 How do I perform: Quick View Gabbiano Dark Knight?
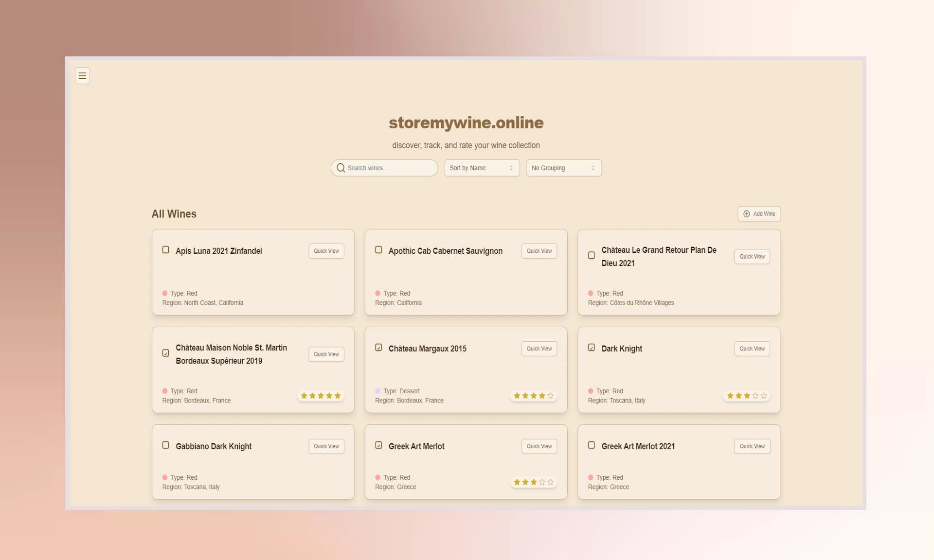pyautogui.click(x=326, y=446)
